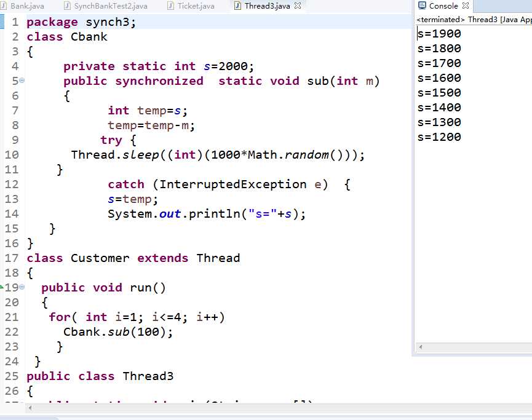Screen dimensions: 532x420
Task: Click 'run()' method name on line 19
Action: [x=148, y=288]
